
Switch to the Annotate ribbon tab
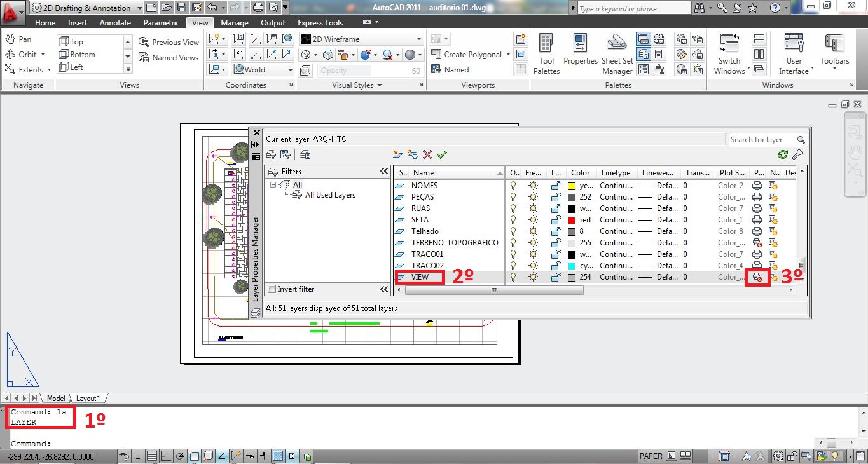(x=115, y=23)
